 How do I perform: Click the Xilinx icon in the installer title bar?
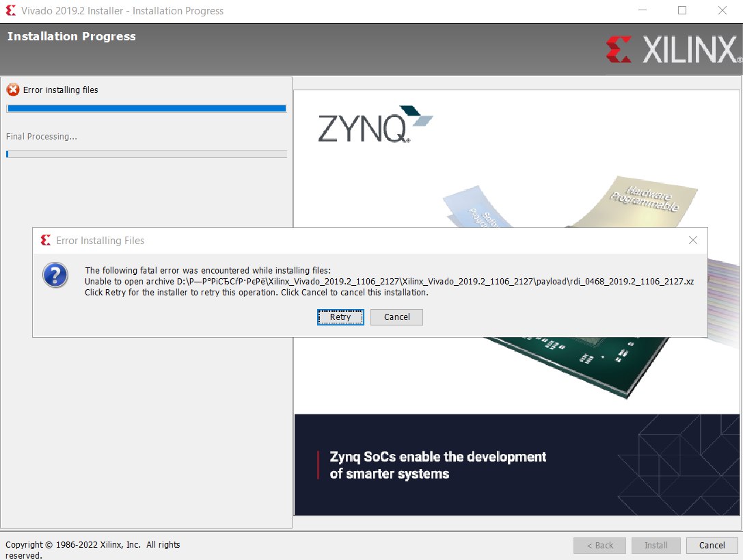[x=10, y=11]
